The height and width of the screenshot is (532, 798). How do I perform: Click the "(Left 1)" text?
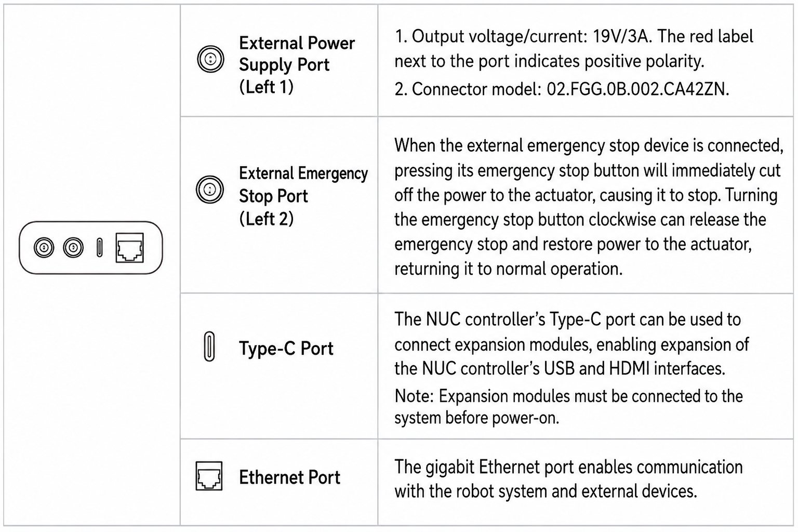click(266, 86)
